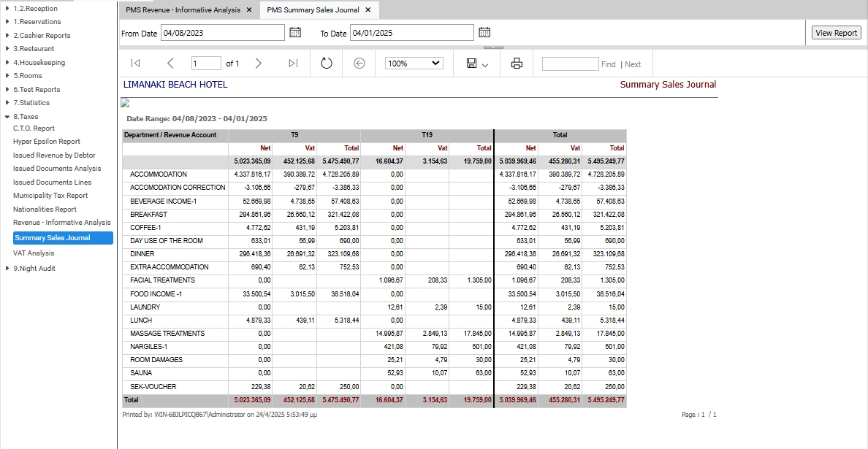The image size is (868, 449).
Task: Collapse the parameters area toggle arrow
Action: point(493,47)
